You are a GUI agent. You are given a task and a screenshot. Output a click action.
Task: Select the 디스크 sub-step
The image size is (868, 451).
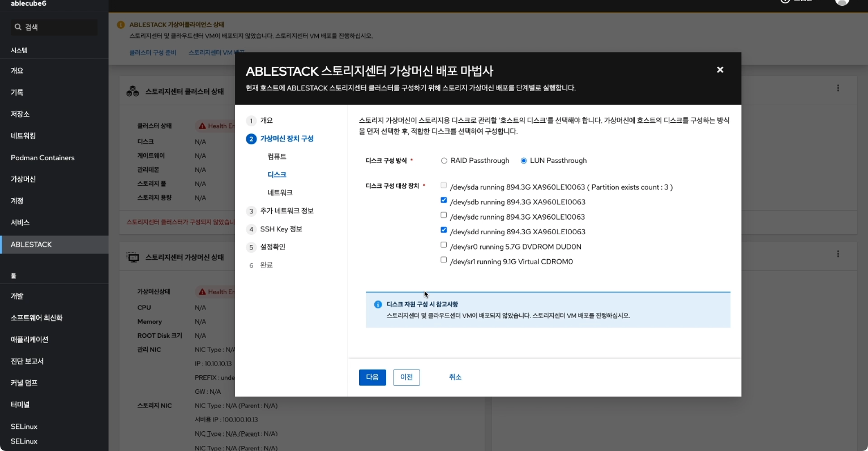coord(277,175)
